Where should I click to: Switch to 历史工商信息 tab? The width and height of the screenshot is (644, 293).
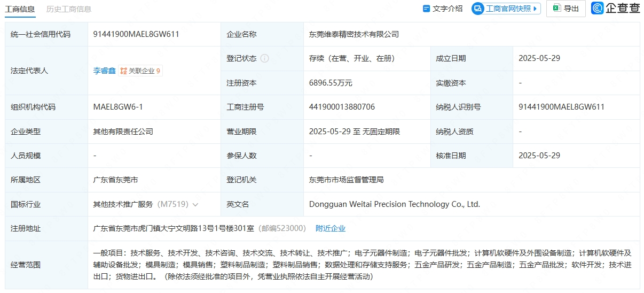[69, 9]
